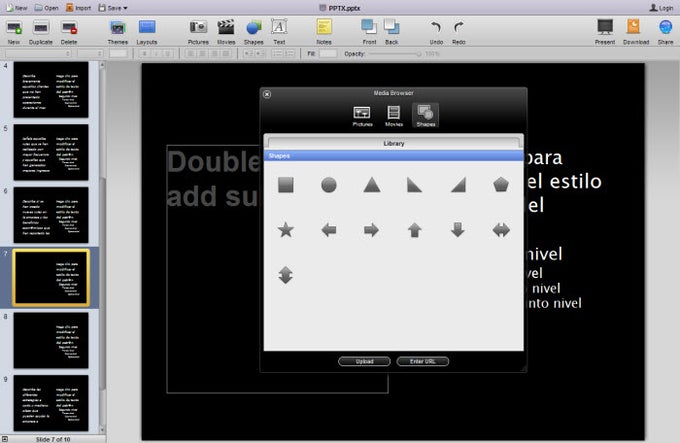Switch Media Browser to Movies tab
This screenshot has width=680, height=443.
(x=394, y=116)
